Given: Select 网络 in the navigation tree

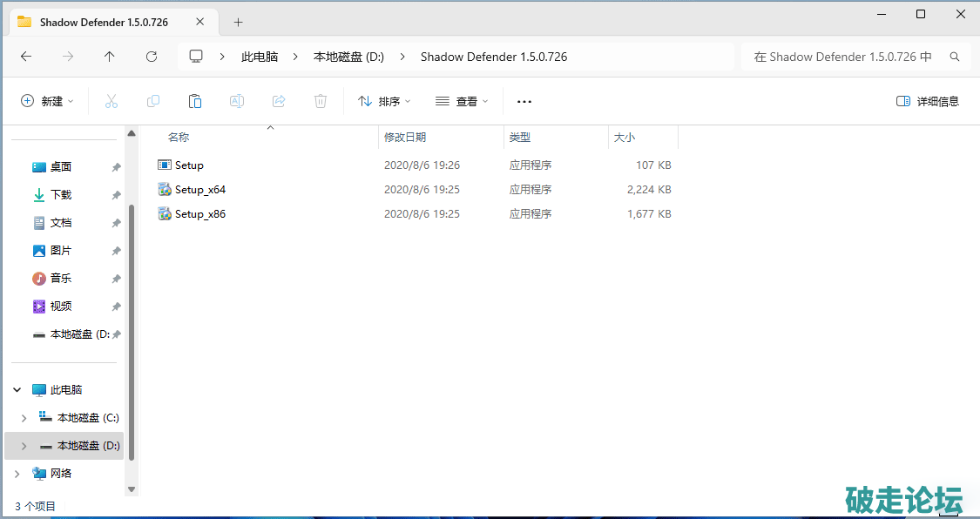Looking at the screenshot, I should (x=61, y=474).
